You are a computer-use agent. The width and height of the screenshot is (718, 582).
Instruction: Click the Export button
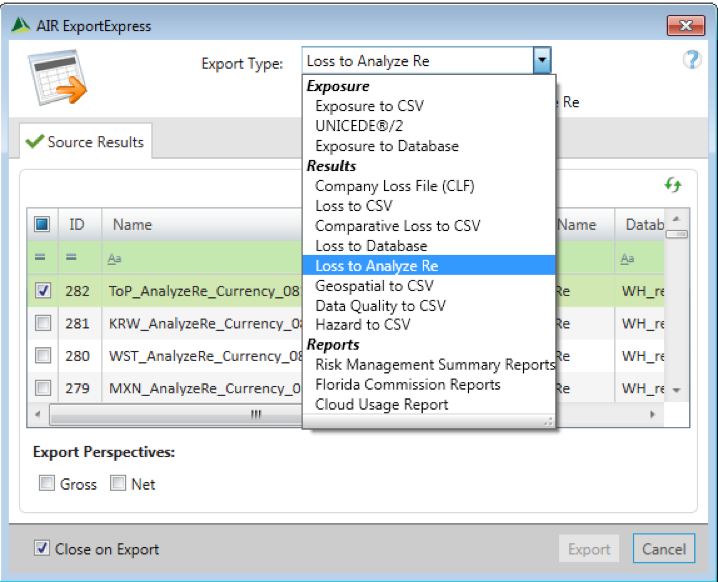589,549
